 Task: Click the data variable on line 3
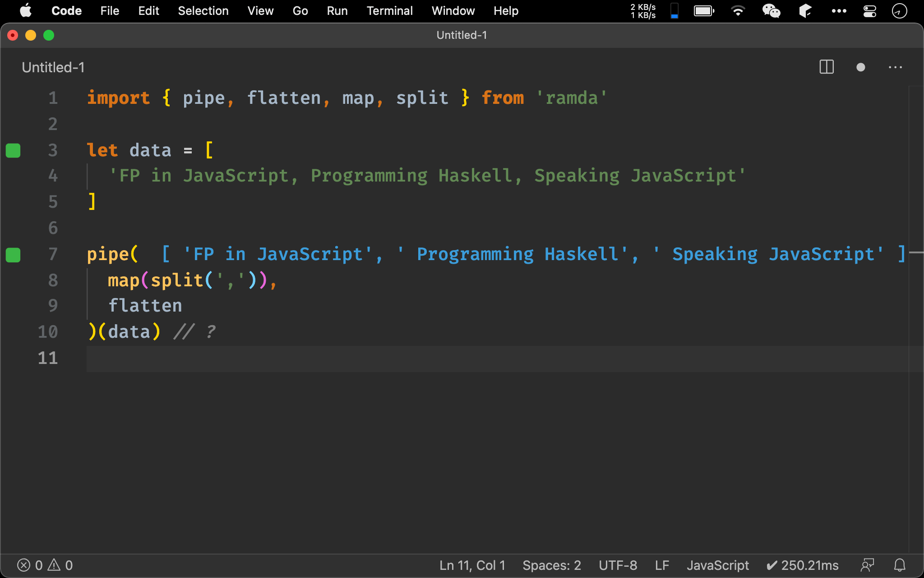[x=150, y=150]
